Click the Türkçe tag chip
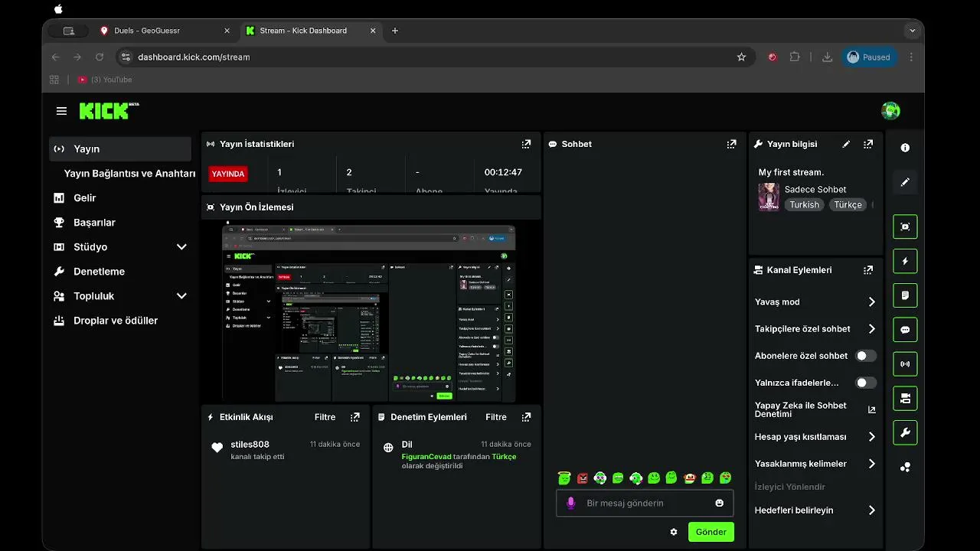This screenshot has width=980, height=551. coord(848,205)
